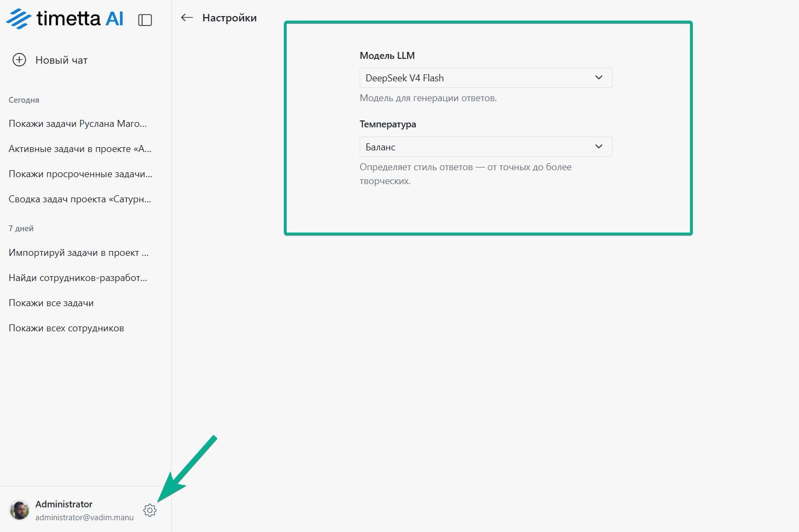Image resolution: width=799 pixels, height=532 pixels.
Task: Click the Сегодня section header
Action: [24, 100]
